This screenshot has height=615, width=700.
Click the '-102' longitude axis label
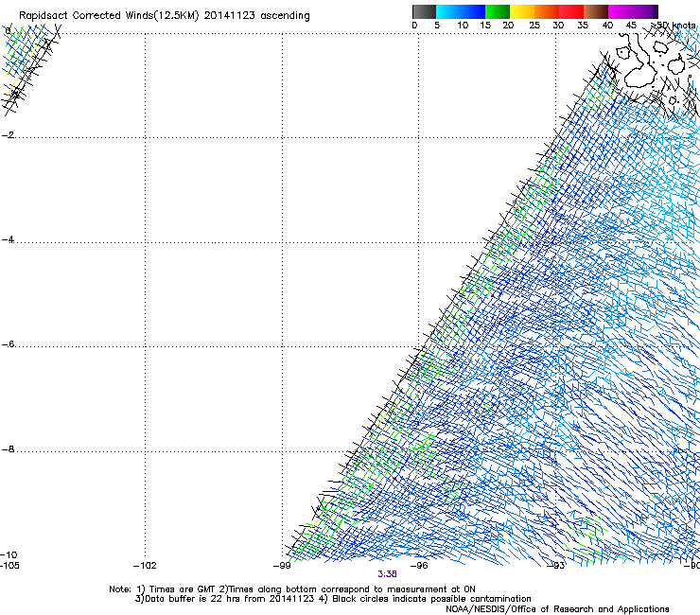(x=145, y=566)
